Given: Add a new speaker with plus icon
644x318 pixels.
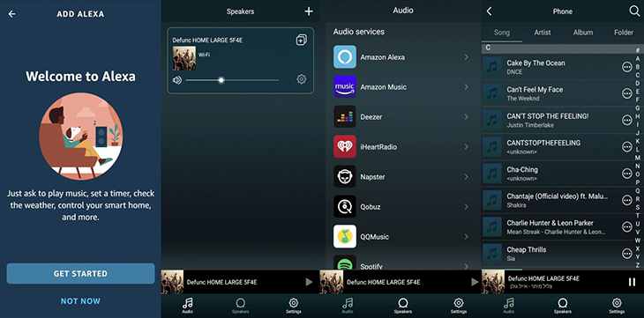Looking at the screenshot, I should [309, 11].
